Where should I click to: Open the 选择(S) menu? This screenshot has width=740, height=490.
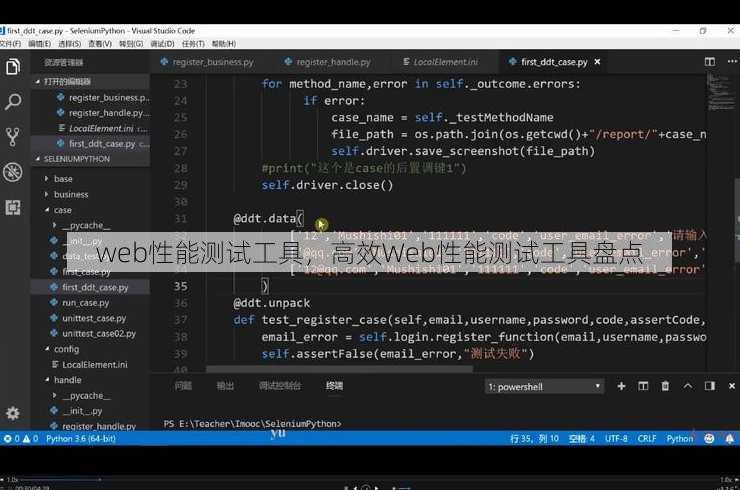(x=69, y=43)
